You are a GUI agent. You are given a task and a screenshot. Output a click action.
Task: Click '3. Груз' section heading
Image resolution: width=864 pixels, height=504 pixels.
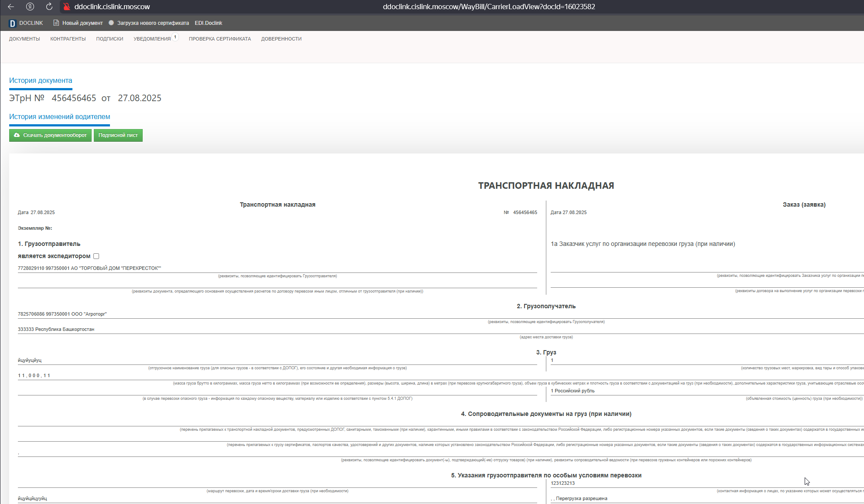(x=546, y=352)
